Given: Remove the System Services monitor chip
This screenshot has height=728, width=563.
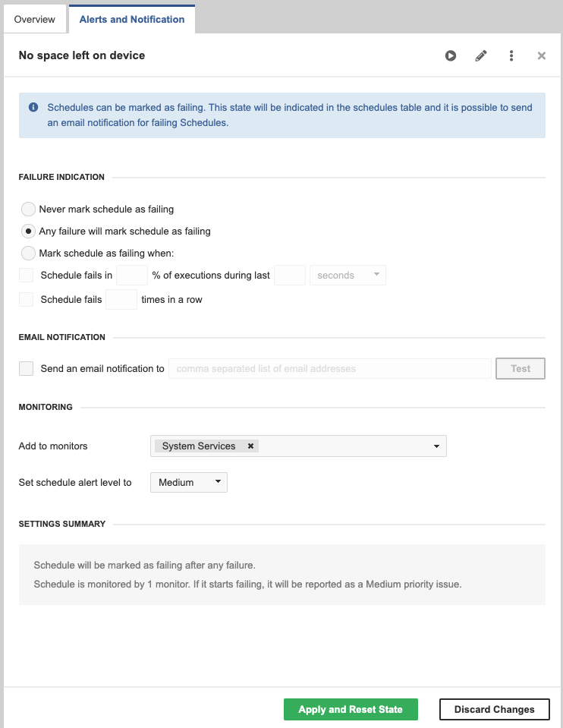Looking at the screenshot, I should [250, 446].
